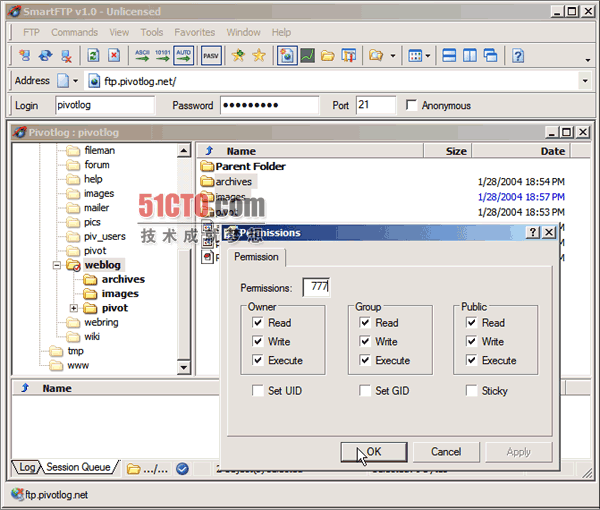Click Cancel in Permissions dialog
Viewport: 600px width, 510px height.
446,452
